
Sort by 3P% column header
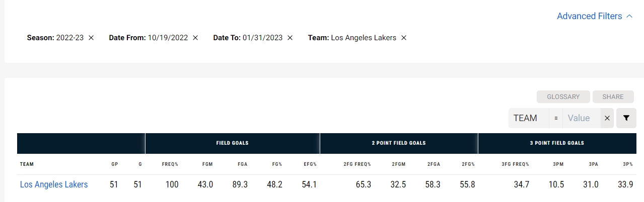(627, 164)
